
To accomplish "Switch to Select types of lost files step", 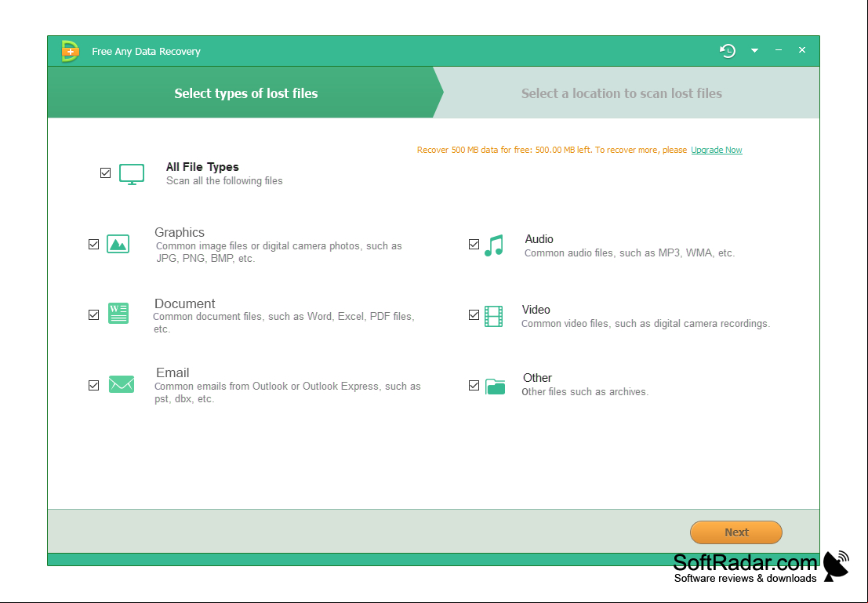I will click(x=245, y=93).
